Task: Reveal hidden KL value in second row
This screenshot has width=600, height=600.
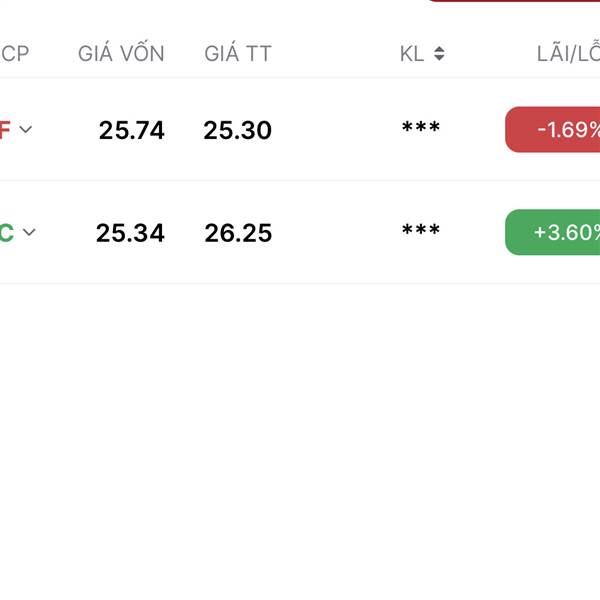Action: pos(421,232)
